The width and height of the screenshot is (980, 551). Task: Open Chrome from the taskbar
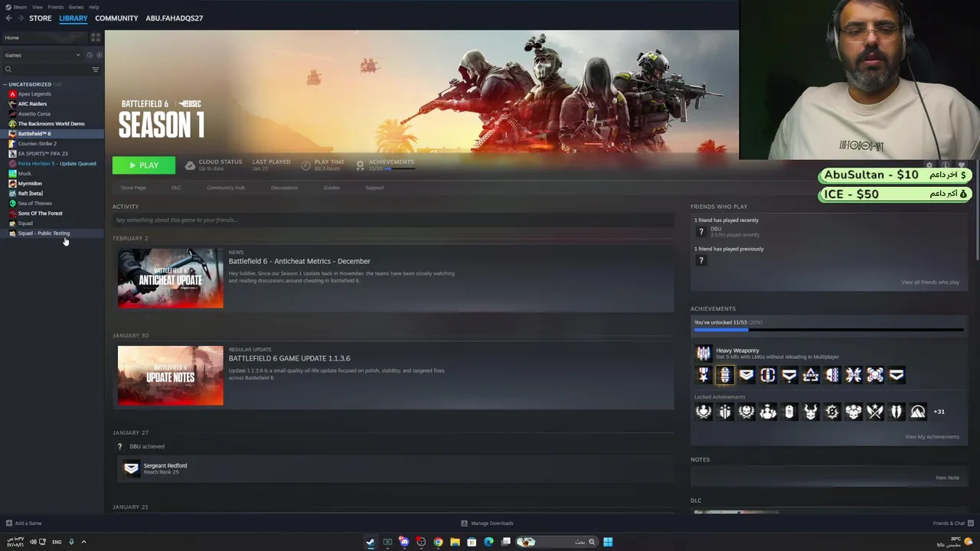(438, 542)
